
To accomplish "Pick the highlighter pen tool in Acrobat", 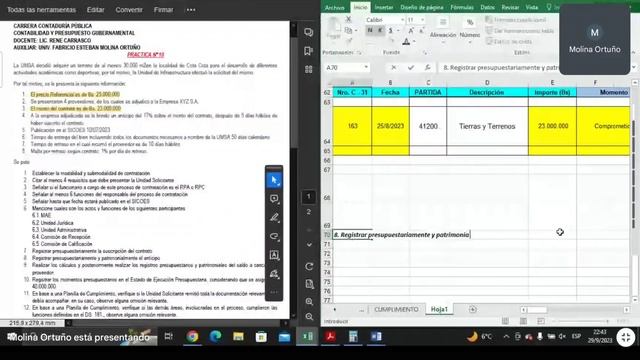I will click(274, 218).
